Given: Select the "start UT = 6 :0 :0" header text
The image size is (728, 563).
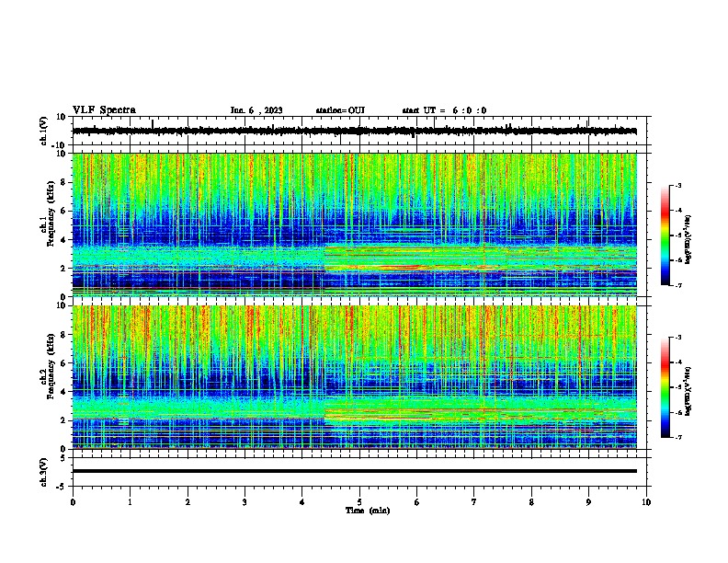Looking at the screenshot, I should click(444, 110).
